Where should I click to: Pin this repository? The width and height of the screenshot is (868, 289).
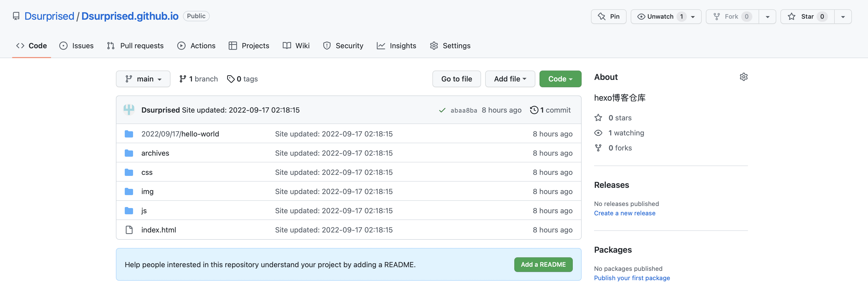(x=609, y=17)
